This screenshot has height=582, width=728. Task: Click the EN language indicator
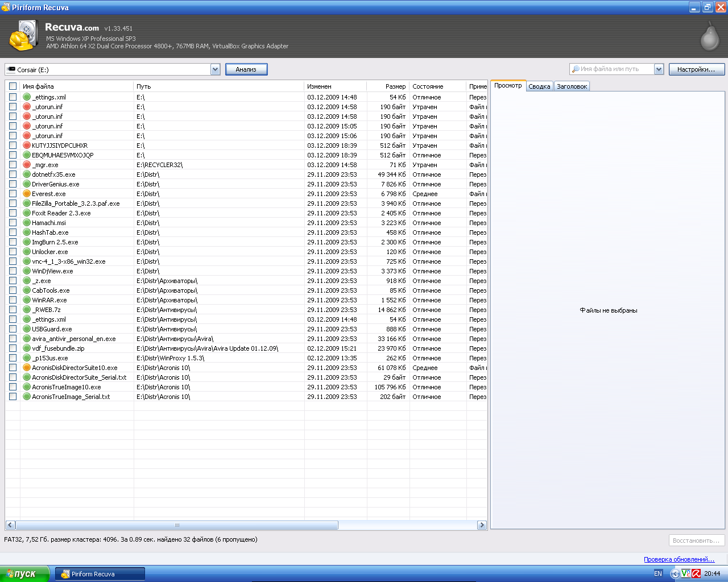tap(658, 573)
